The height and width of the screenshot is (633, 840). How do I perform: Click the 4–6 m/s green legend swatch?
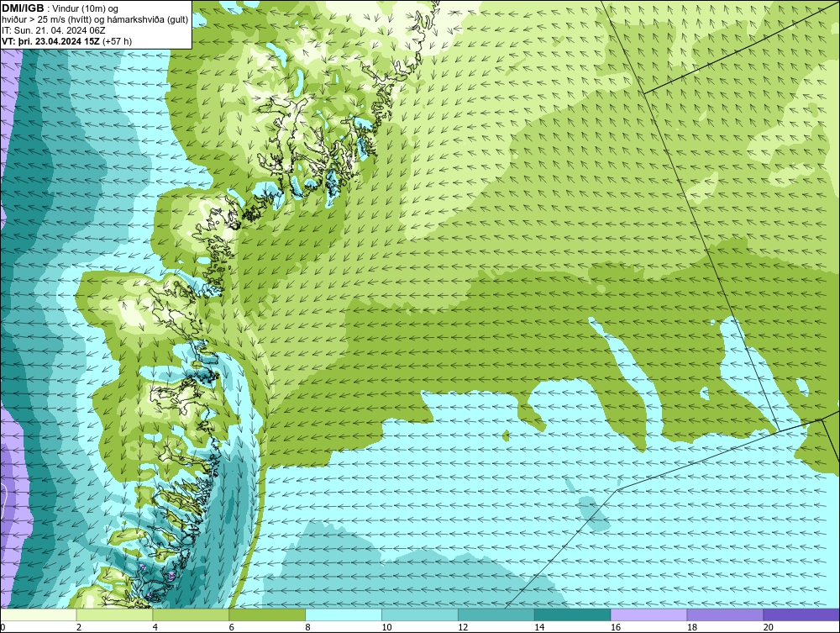coord(191,615)
